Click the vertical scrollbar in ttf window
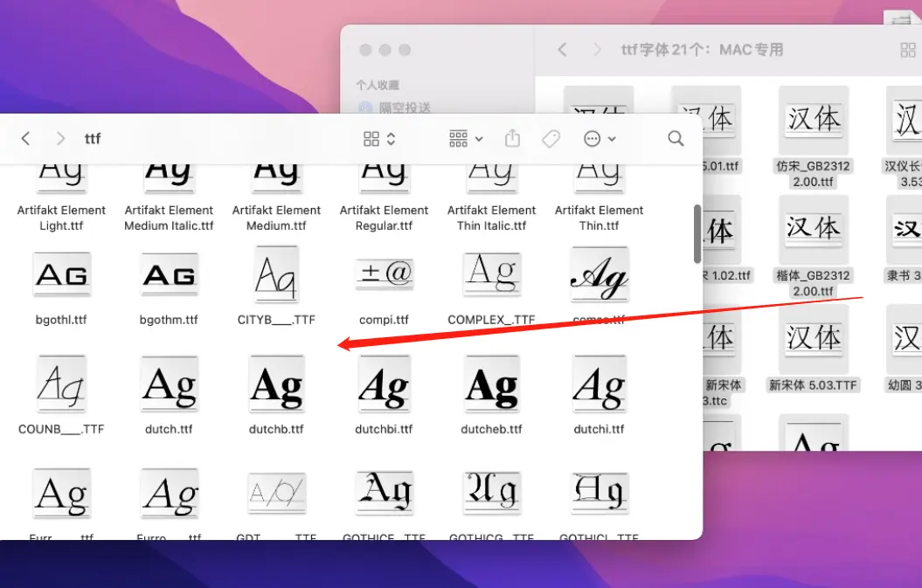922x588 pixels. click(x=697, y=234)
